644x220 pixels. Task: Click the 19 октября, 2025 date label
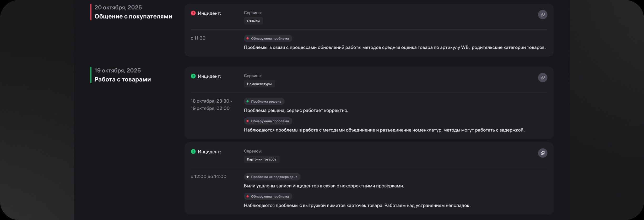pyautogui.click(x=117, y=70)
